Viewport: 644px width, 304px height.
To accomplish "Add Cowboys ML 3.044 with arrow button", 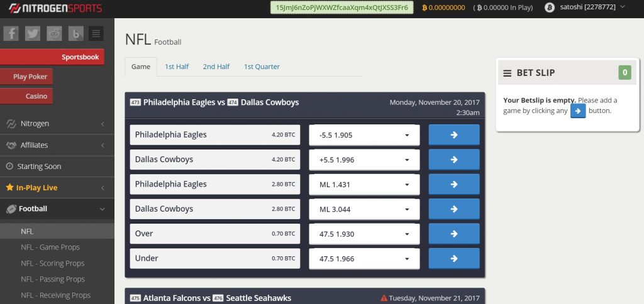I will click(454, 209).
